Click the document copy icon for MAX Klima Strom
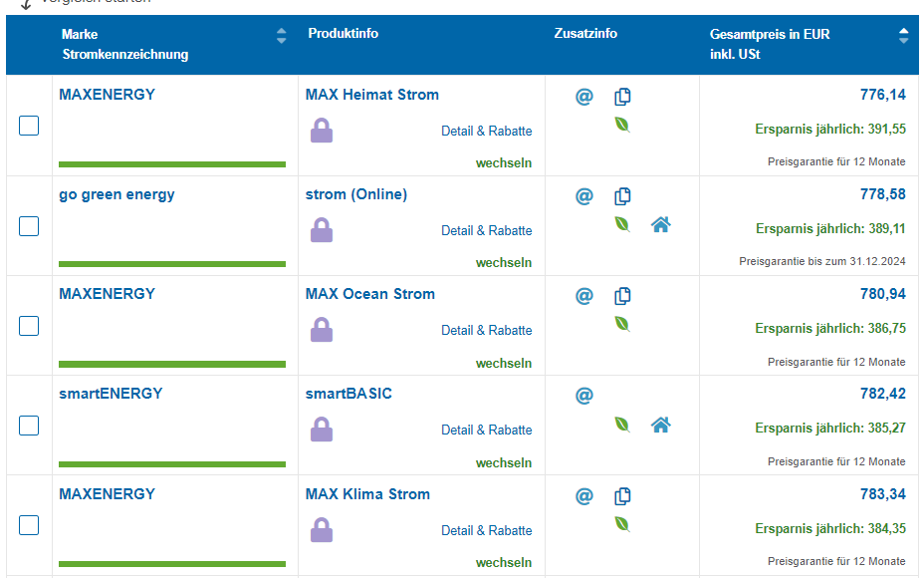Image resolution: width=924 pixels, height=578 pixels. click(x=622, y=496)
